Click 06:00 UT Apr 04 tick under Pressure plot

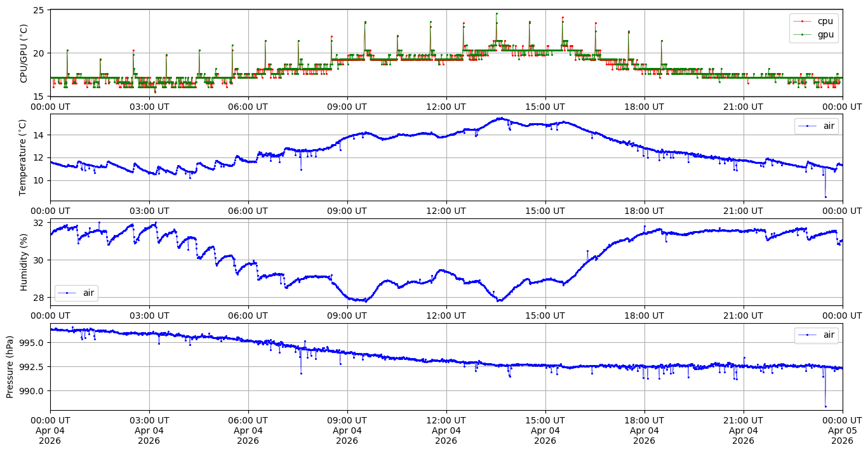click(x=248, y=430)
